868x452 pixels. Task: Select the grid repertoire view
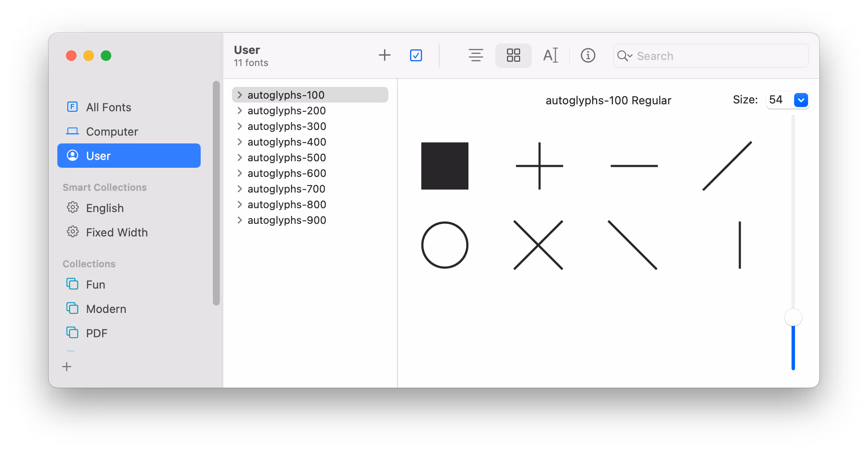tap(513, 55)
